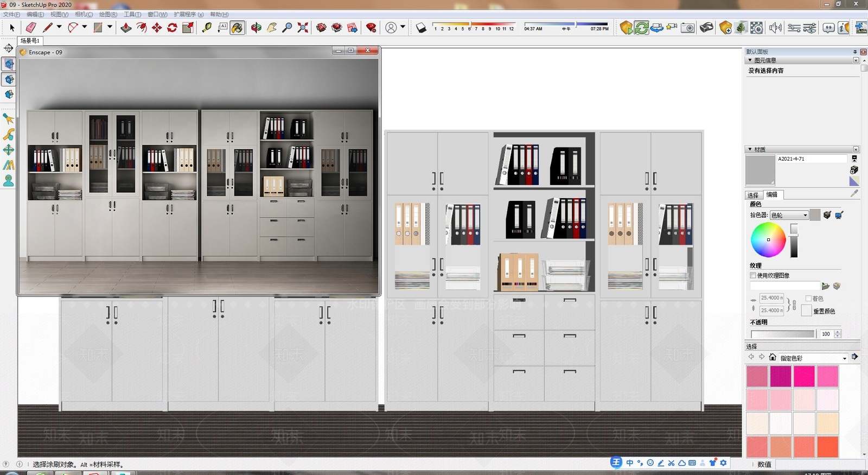Open the 3D Warehouse
Screen dimensions: 868x475
[321, 28]
